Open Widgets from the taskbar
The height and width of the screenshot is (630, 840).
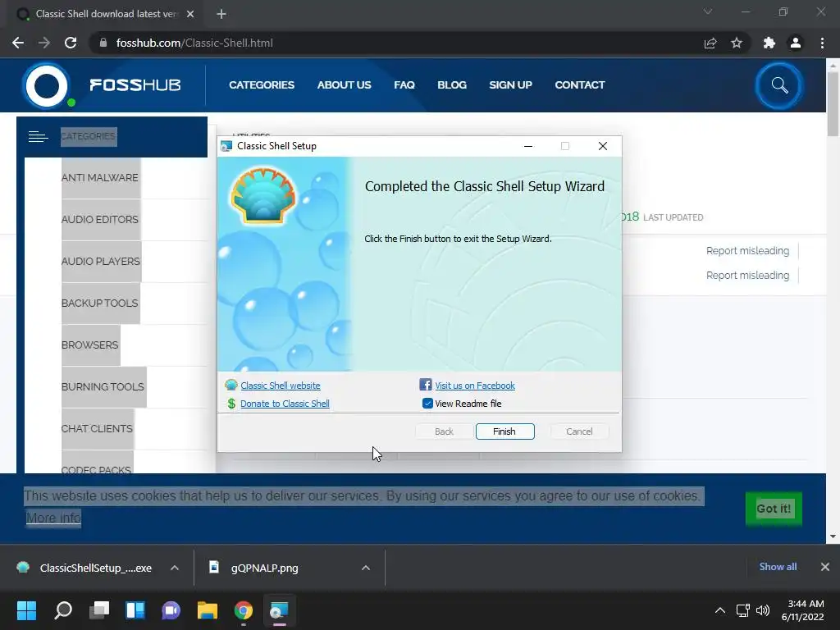click(x=135, y=610)
